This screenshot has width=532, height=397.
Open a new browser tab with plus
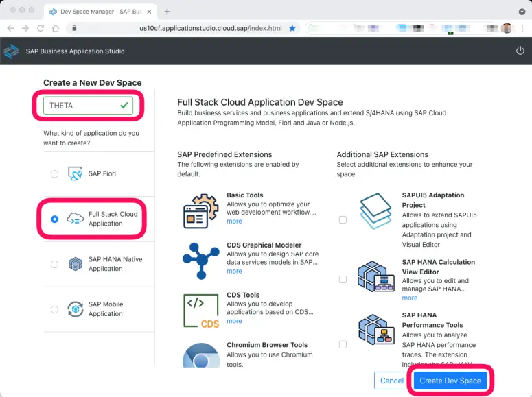[x=167, y=12]
